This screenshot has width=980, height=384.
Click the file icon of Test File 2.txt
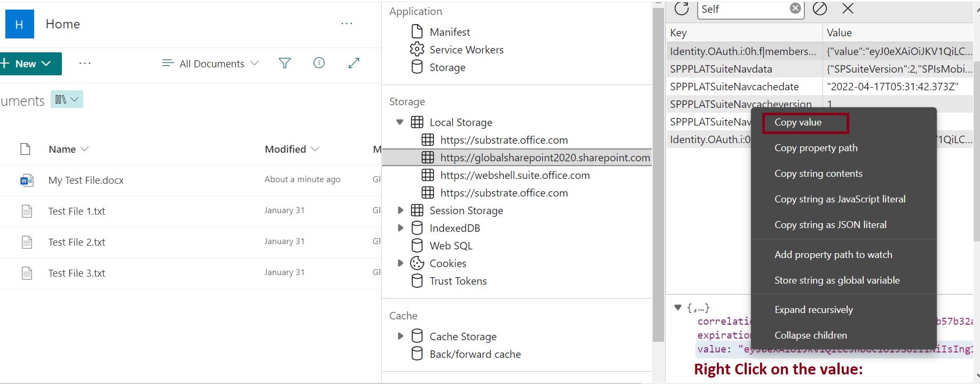click(x=27, y=242)
